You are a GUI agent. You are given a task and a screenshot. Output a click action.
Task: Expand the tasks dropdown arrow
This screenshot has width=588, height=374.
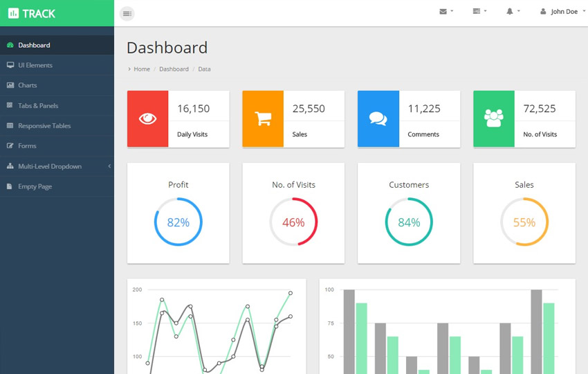click(x=485, y=11)
